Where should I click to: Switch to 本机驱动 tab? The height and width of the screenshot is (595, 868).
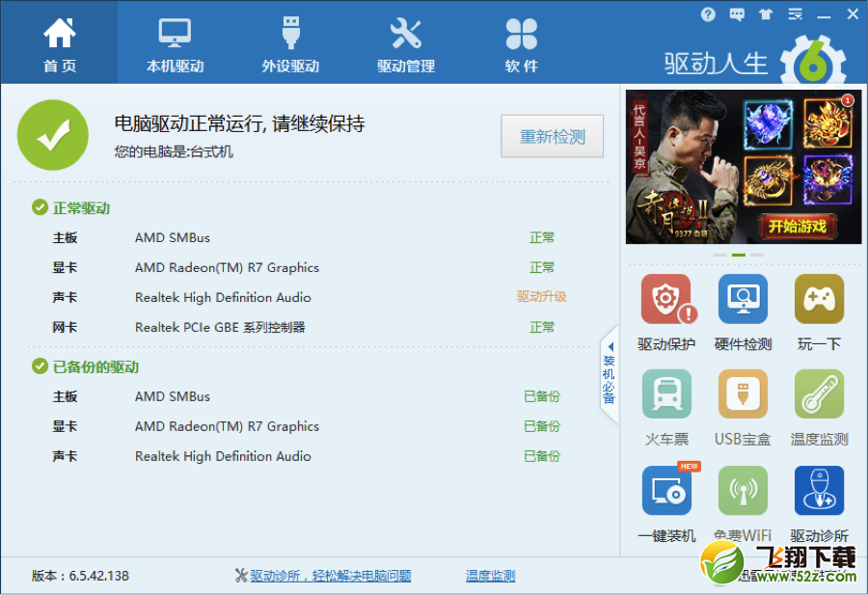tap(175, 44)
